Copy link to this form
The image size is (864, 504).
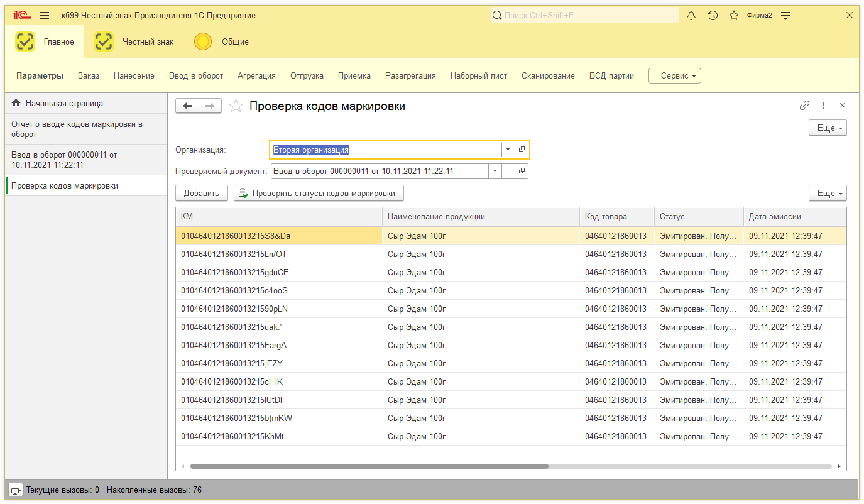(804, 106)
